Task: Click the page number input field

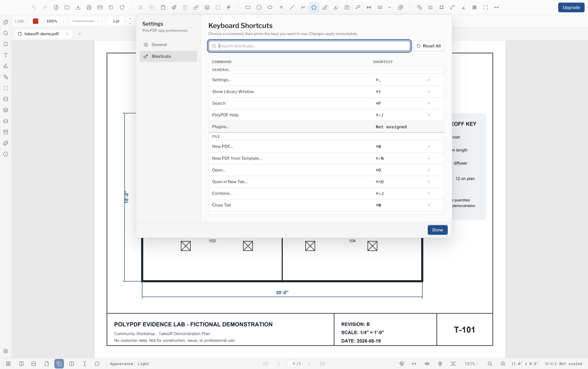Action: click(x=292, y=363)
